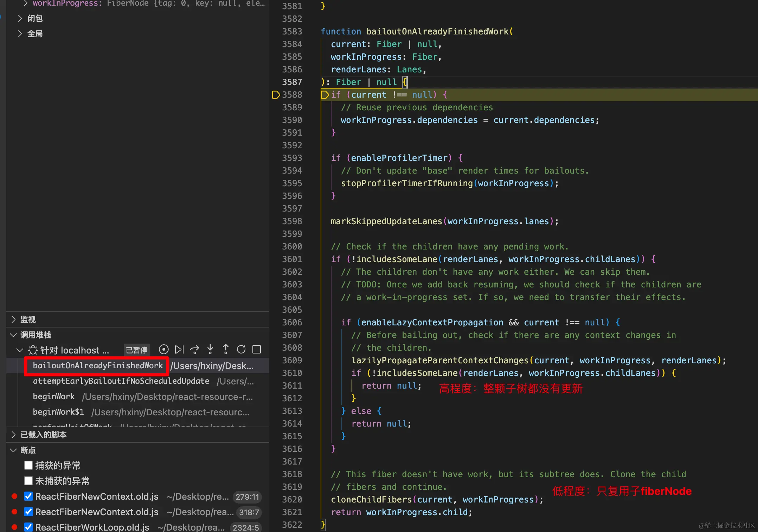Toggle the 未捕获的异常 checkbox
The height and width of the screenshot is (532, 758).
point(28,481)
